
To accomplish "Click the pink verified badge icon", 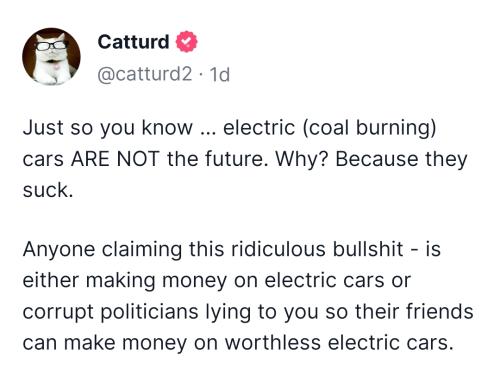I will click(187, 42).
